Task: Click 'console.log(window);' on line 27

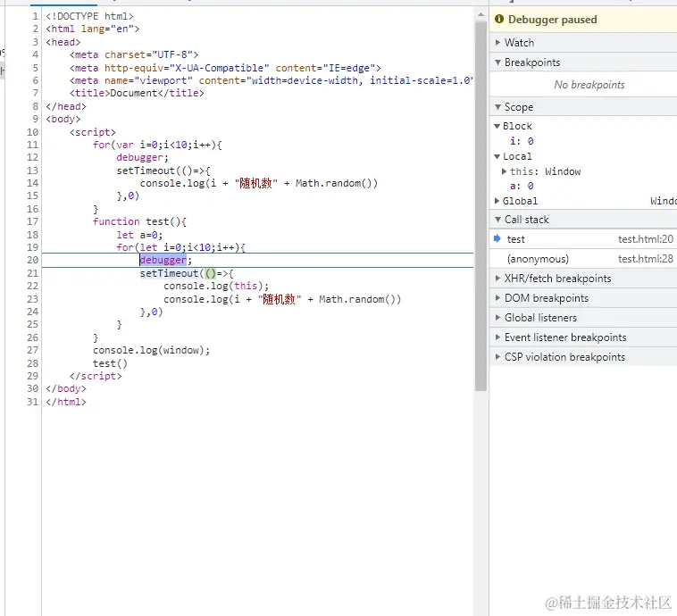Action: click(152, 350)
